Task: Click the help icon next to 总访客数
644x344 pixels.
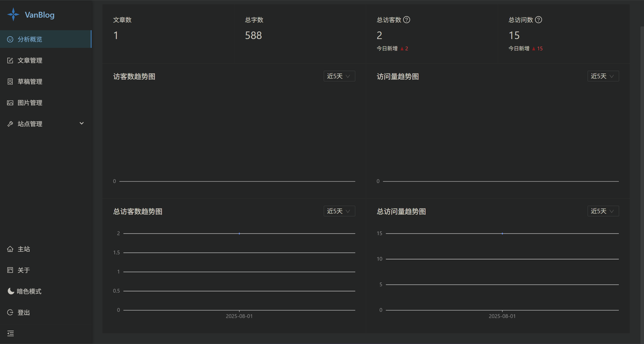Action: [407, 20]
